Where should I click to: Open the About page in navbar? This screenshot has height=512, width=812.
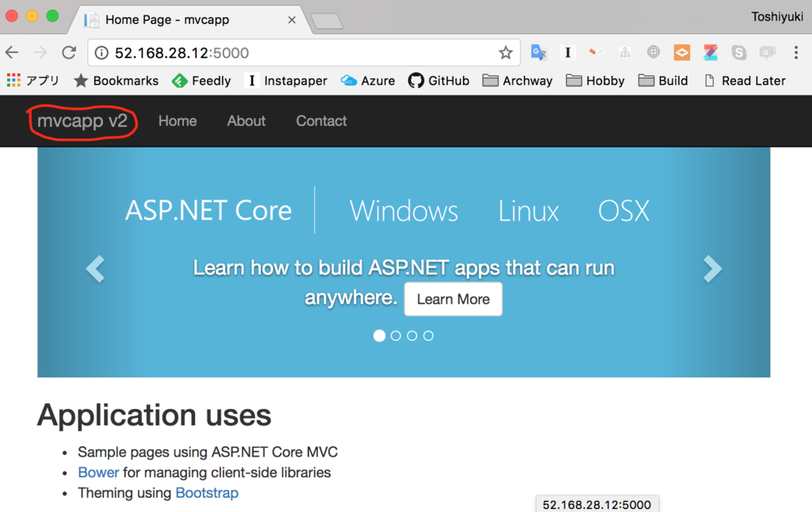246,121
